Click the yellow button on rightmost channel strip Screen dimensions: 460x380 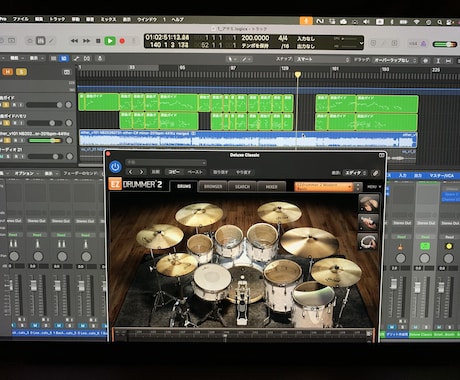click(449, 246)
